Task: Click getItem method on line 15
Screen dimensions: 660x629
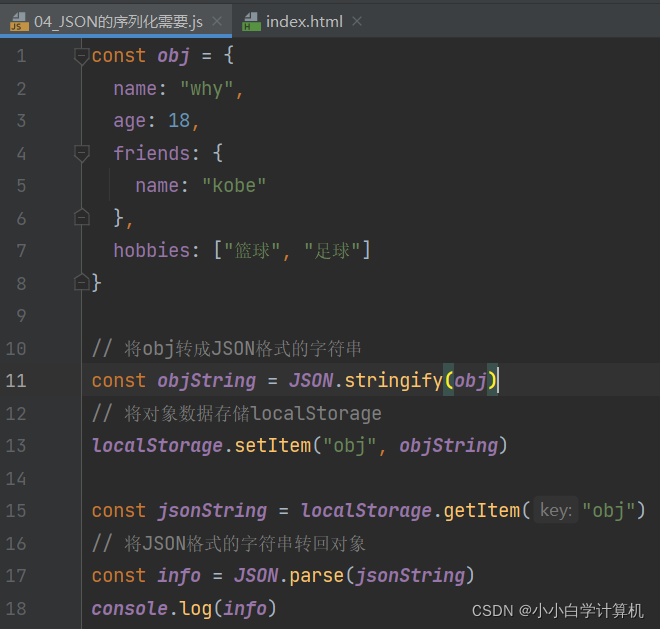Action: [482, 511]
